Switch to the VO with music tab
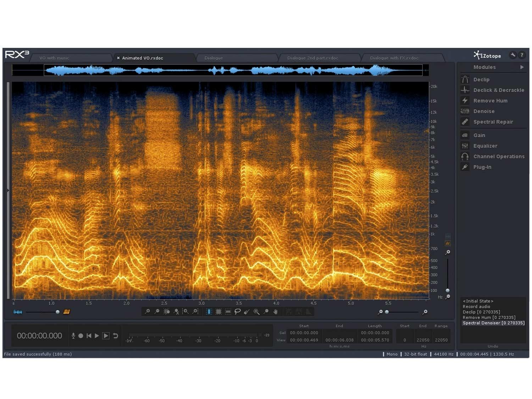Viewport: 532px width, 399px height. 54,58
